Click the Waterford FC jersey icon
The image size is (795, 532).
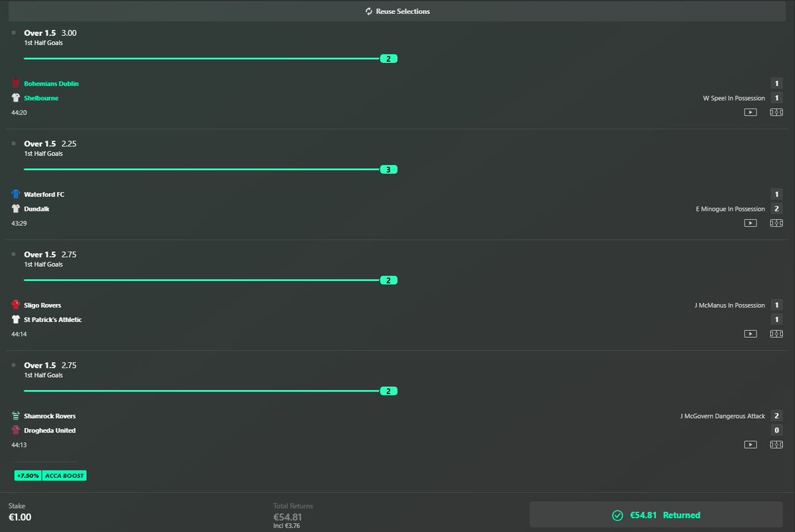(x=16, y=194)
